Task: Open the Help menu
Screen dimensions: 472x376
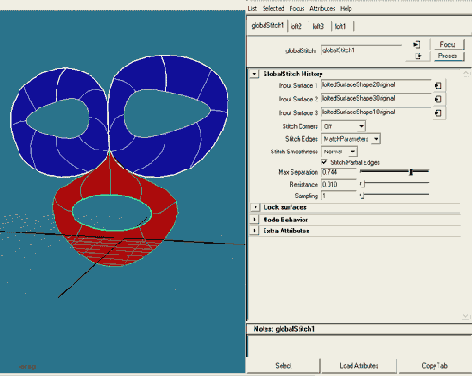Action: [346, 8]
